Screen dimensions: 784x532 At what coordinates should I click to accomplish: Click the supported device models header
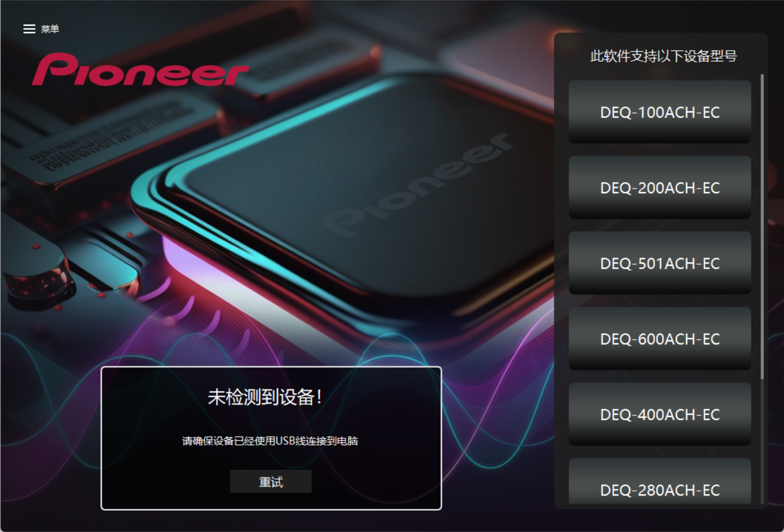point(663,56)
